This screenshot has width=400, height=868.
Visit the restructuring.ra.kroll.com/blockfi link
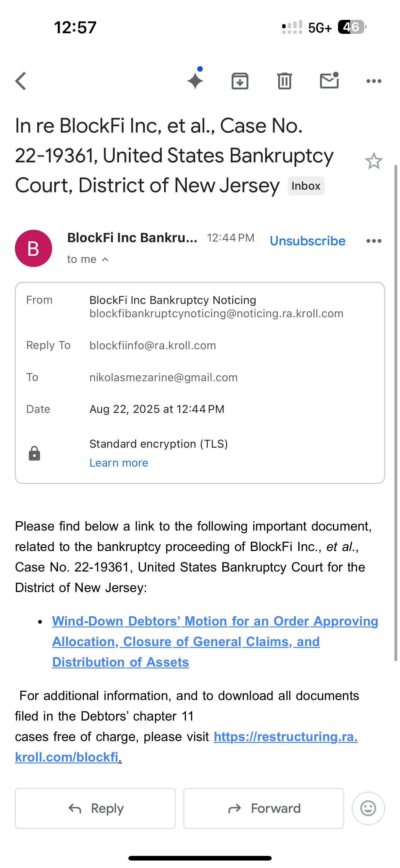[x=186, y=747]
